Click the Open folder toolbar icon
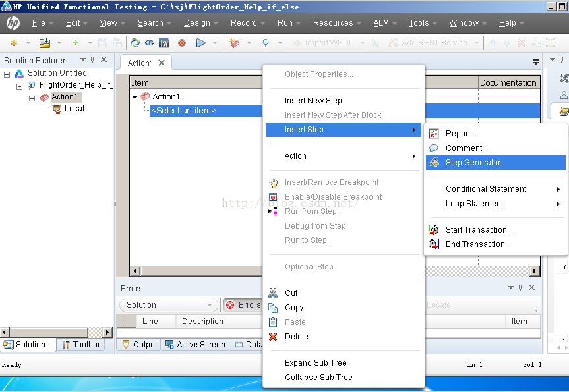The height and width of the screenshot is (392, 569). 45,43
